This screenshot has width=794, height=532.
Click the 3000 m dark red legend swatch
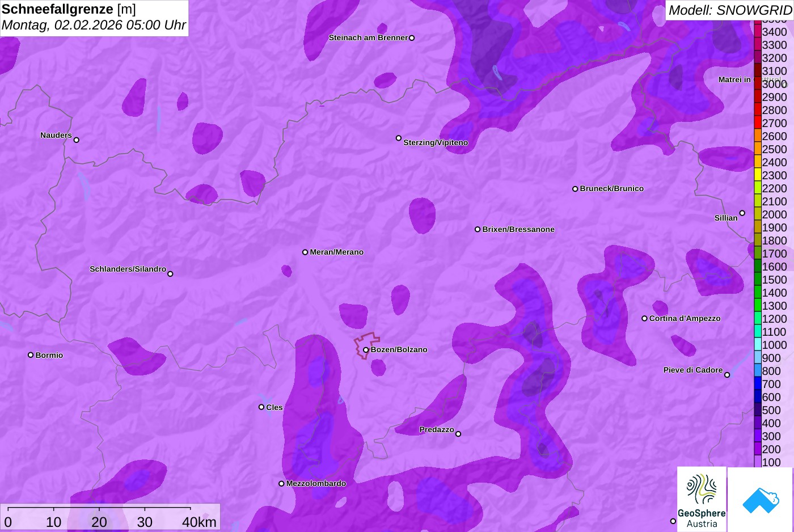pos(757,83)
